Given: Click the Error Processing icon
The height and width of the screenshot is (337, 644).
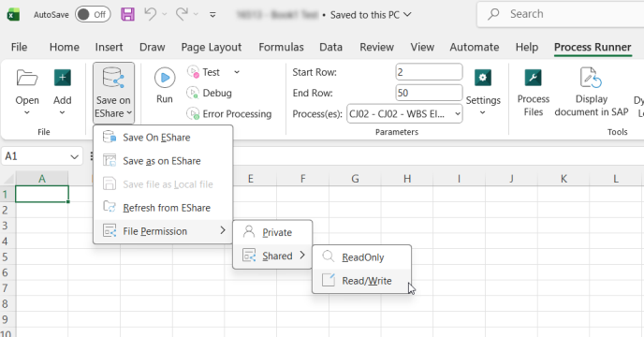Looking at the screenshot, I should [x=193, y=113].
